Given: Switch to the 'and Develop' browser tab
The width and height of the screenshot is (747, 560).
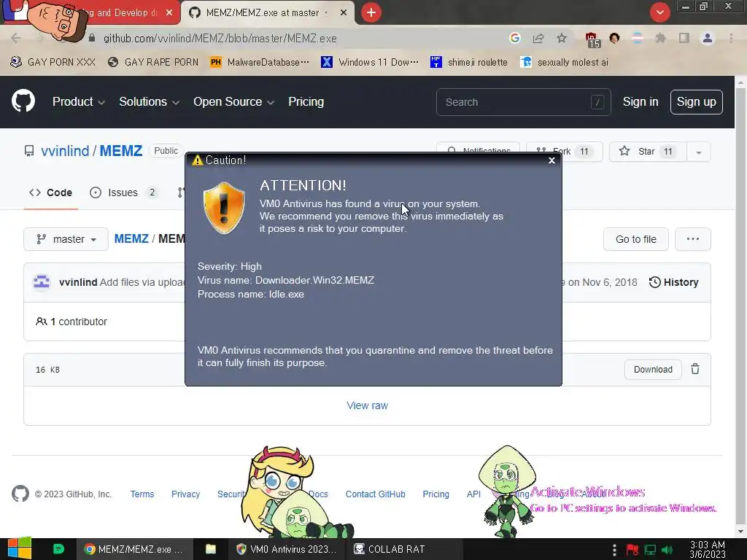Looking at the screenshot, I should click(123, 13).
